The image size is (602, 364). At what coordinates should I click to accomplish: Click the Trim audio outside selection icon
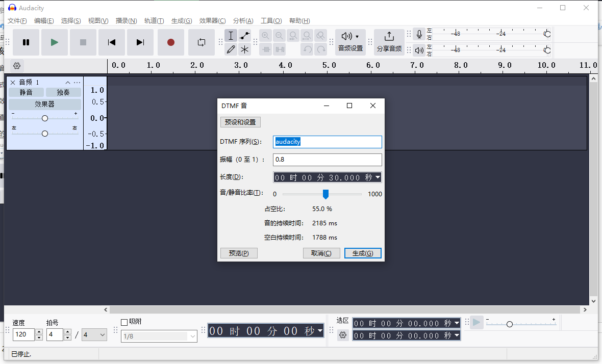coord(266,49)
